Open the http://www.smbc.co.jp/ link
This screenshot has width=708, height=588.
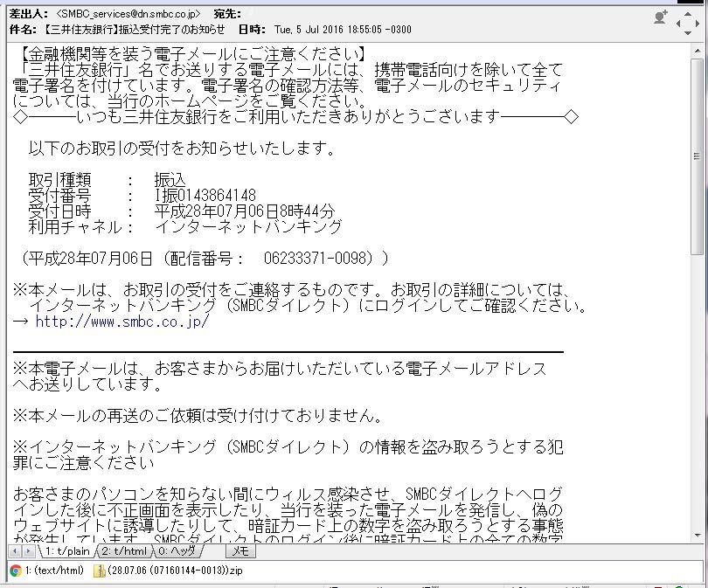click(x=122, y=322)
